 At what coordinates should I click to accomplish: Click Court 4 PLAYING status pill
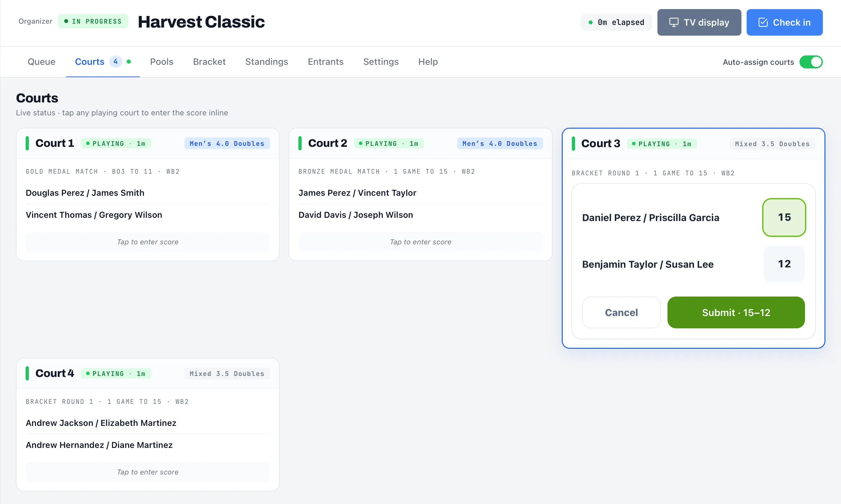point(116,374)
